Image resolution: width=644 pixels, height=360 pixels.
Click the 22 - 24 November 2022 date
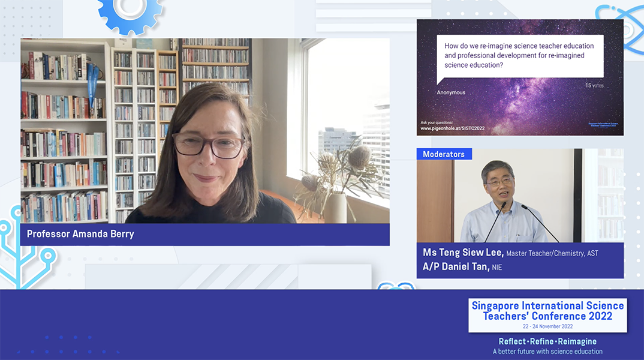(x=547, y=326)
